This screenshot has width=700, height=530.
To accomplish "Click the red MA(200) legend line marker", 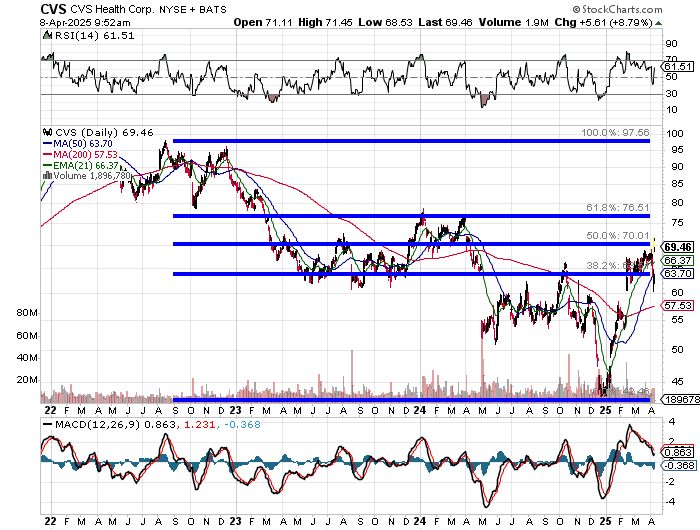I will click(x=47, y=154).
